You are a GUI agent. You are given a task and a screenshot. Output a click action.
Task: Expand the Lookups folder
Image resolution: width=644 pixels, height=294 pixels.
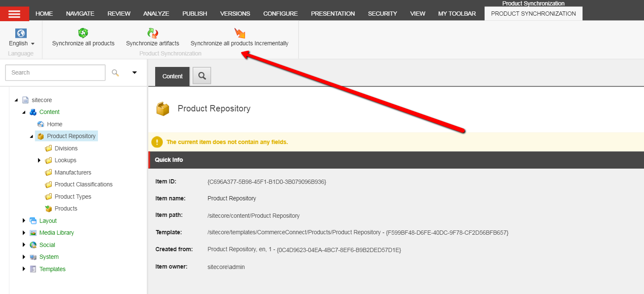pos(39,160)
